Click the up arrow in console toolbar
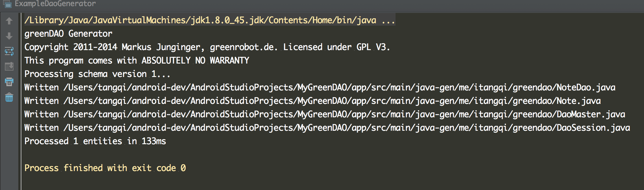 (9, 21)
